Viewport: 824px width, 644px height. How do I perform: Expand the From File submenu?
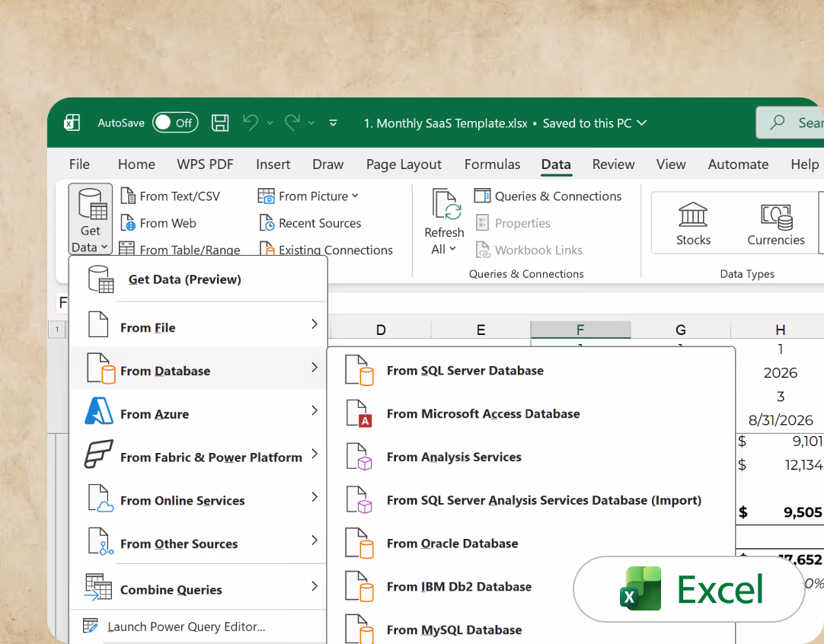click(198, 325)
